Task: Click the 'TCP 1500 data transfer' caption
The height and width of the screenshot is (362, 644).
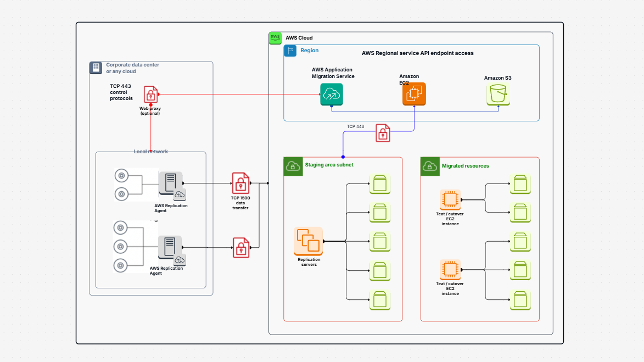Action: [x=240, y=203]
